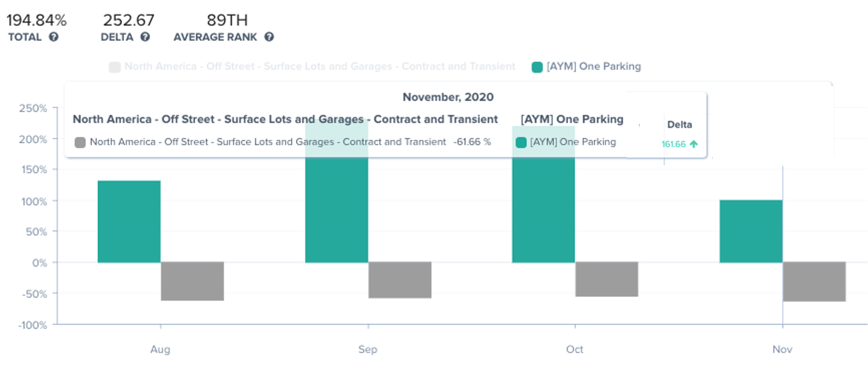Viewport: 868px width, 369px height.
Task: Select the Aug teal bar
Action: (x=129, y=222)
